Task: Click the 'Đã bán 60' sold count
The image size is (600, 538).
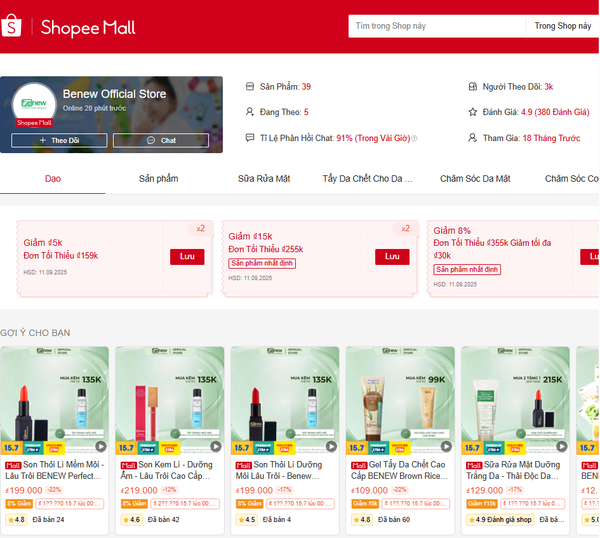Action: tap(394, 520)
